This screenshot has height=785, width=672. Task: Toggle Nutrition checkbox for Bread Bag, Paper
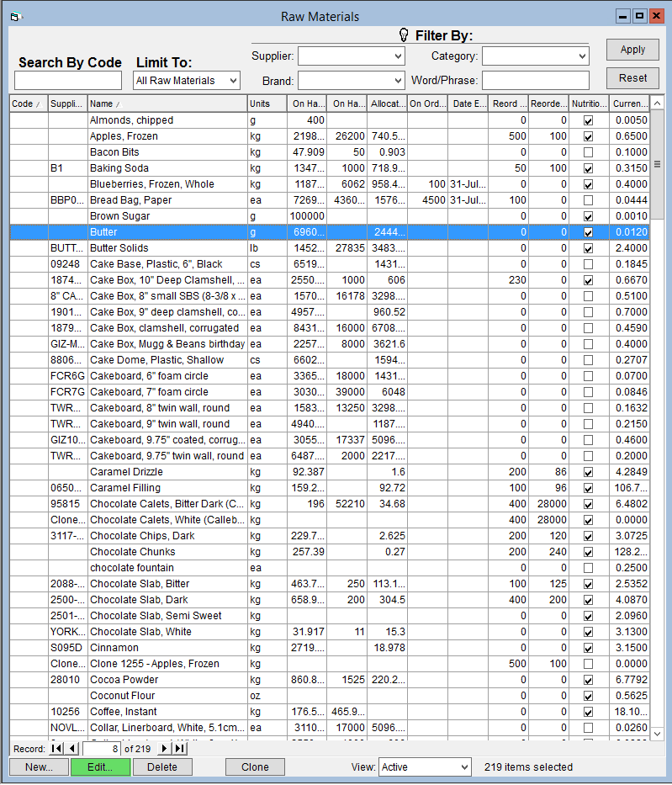tap(589, 200)
